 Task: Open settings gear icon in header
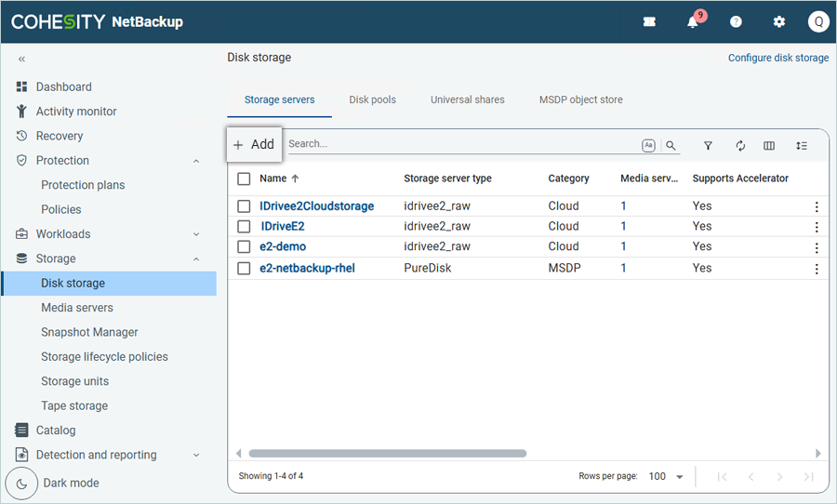tap(779, 22)
